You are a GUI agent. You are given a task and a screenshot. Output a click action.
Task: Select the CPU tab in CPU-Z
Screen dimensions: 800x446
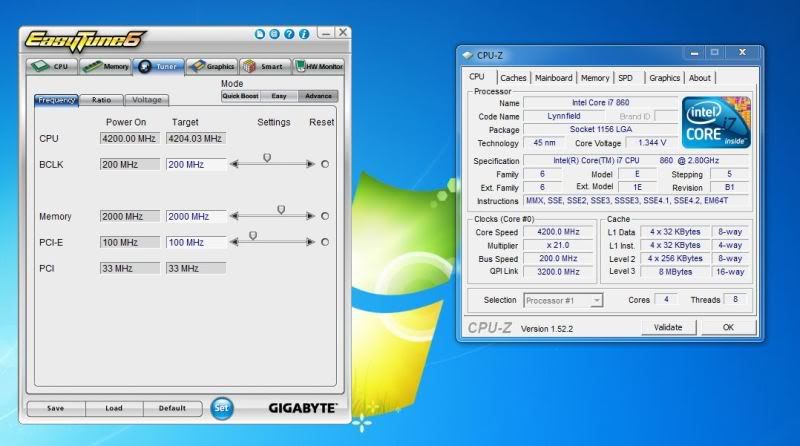[x=477, y=77]
